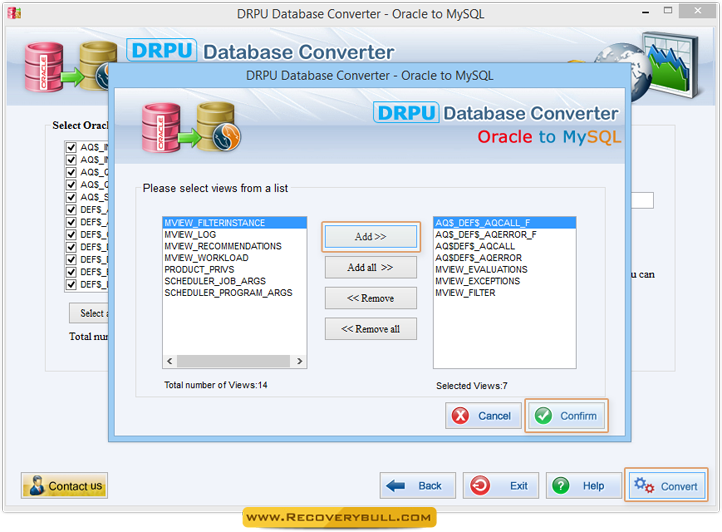Select MVIEW_EVALUATIONS in selected views
This screenshot has height=532, width=722.
point(505,269)
